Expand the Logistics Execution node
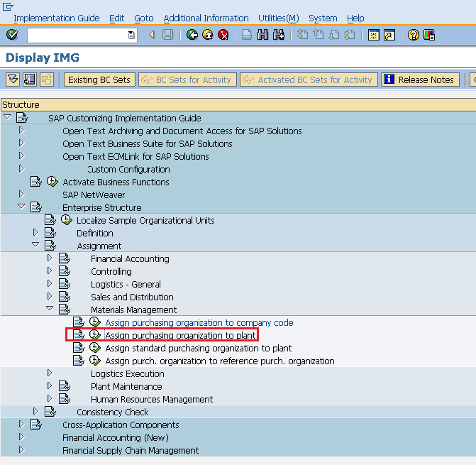Screen dimensions: 476x465 click(50, 373)
